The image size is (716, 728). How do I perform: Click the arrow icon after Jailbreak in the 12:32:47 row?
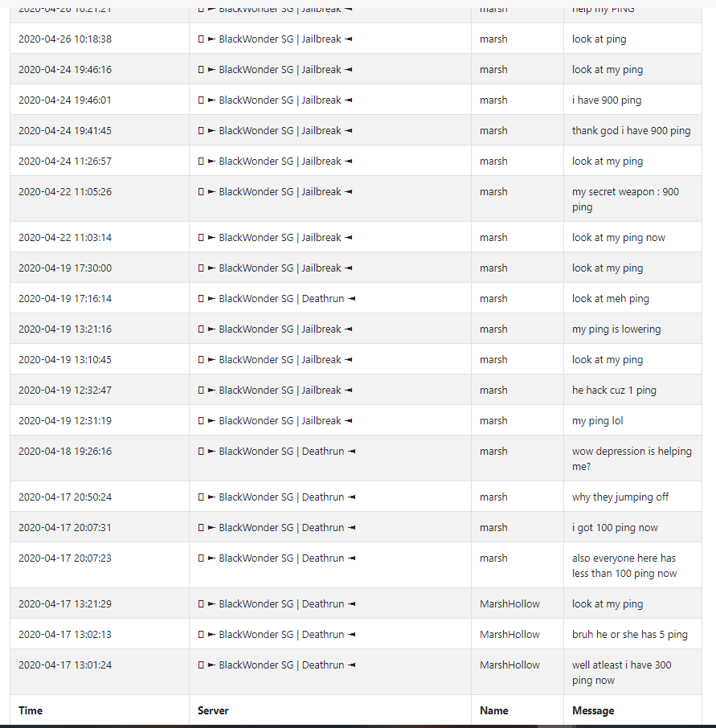pyautogui.click(x=348, y=390)
